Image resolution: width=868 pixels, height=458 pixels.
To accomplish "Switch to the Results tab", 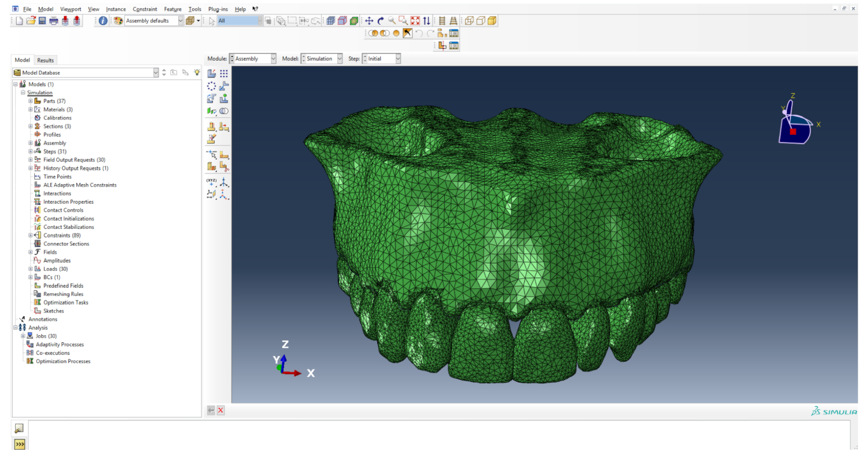I will tap(45, 60).
